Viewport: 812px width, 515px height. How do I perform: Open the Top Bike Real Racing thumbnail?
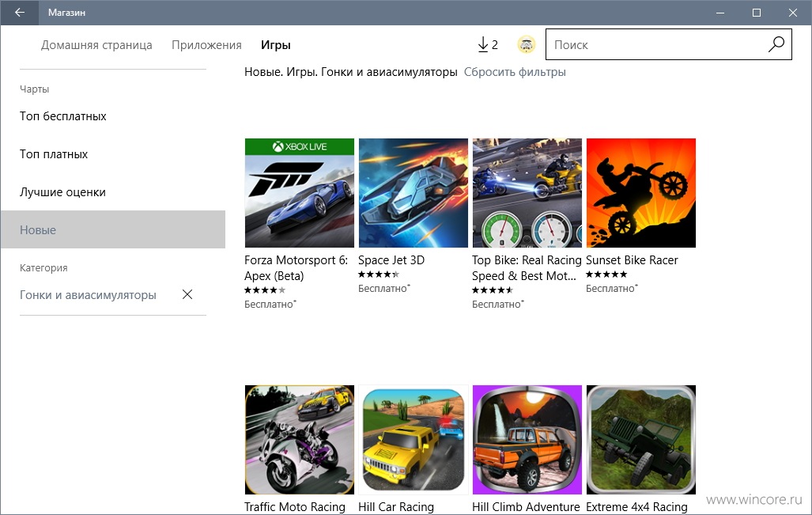point(527,193)
